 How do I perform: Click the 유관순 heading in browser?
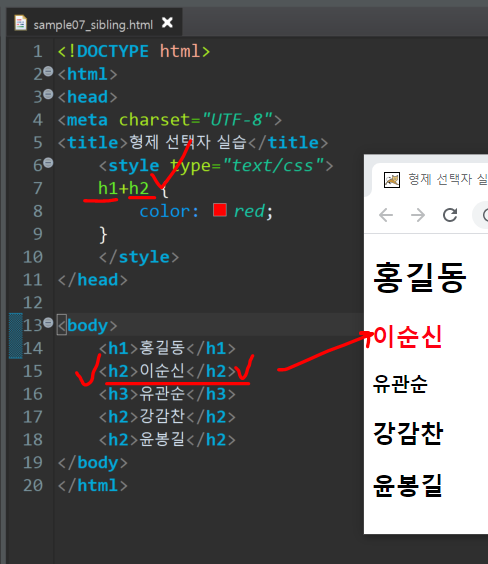tap(400, 384)
